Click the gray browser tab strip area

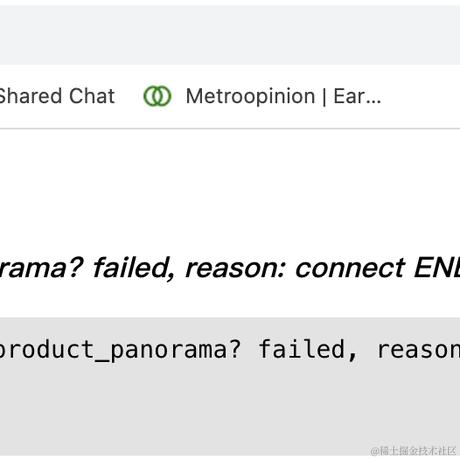pos(230,35)
